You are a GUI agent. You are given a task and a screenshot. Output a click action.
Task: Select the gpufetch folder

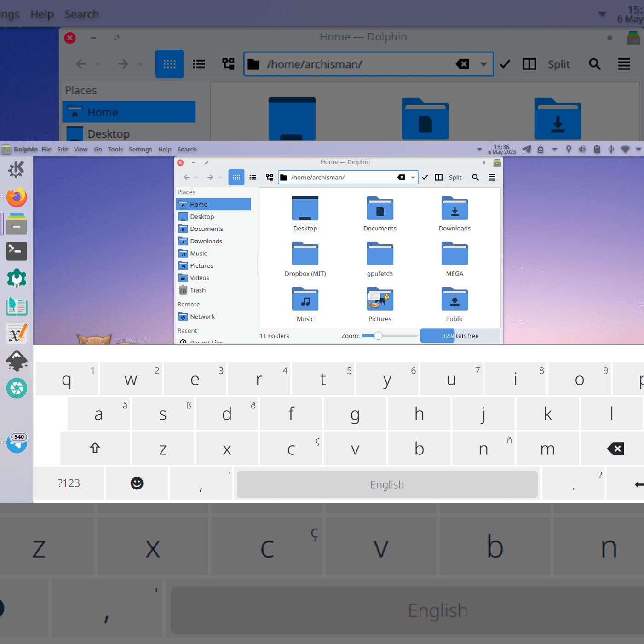coord(380,259)
